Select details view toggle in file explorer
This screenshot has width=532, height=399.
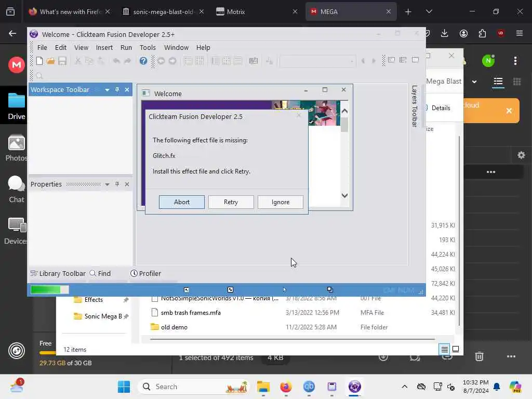click(445, 349)
